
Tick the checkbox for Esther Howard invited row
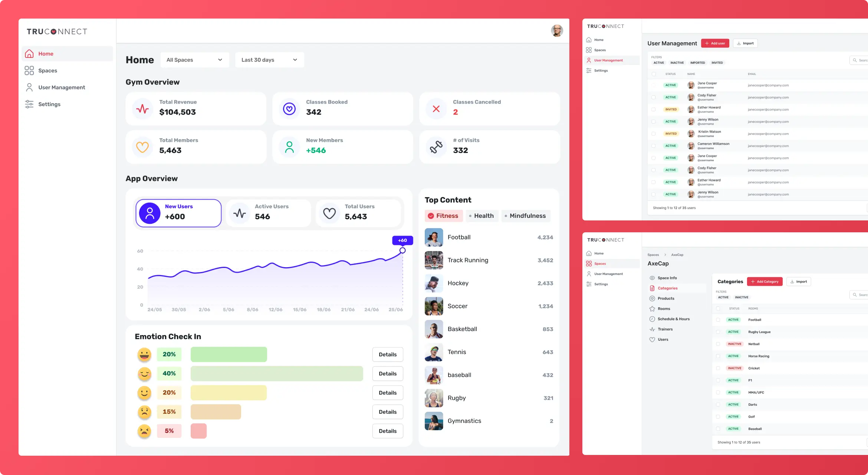point(654,109)
